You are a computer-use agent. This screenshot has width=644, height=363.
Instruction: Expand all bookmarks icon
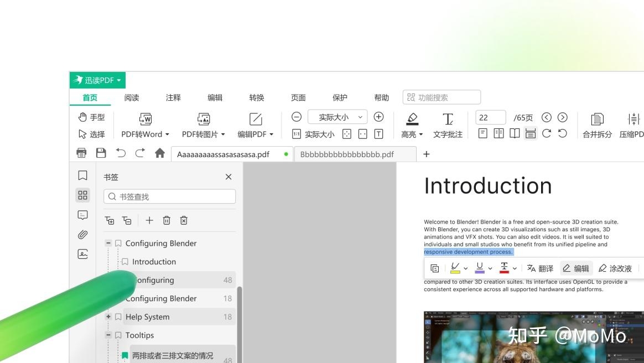click(x=110, y=220)
